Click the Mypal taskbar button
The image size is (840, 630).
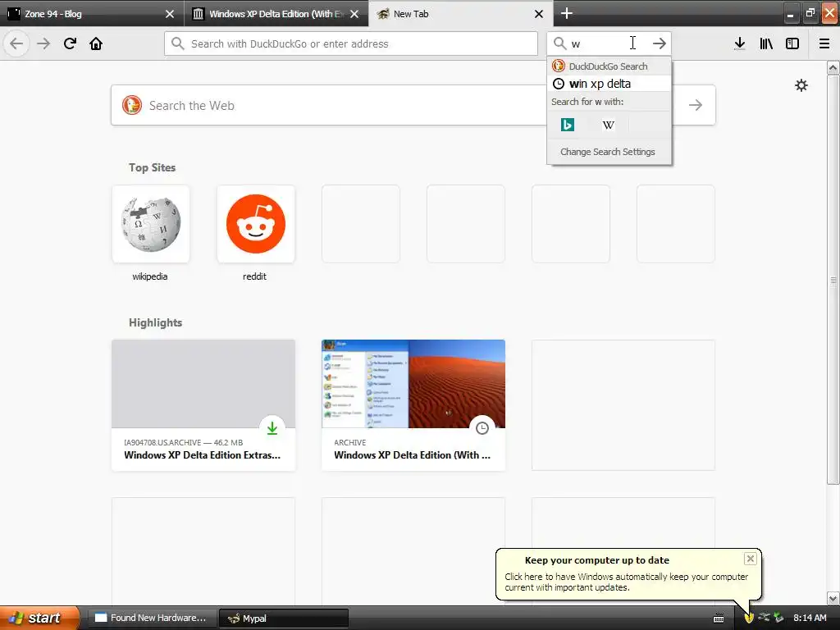[284, 619]
